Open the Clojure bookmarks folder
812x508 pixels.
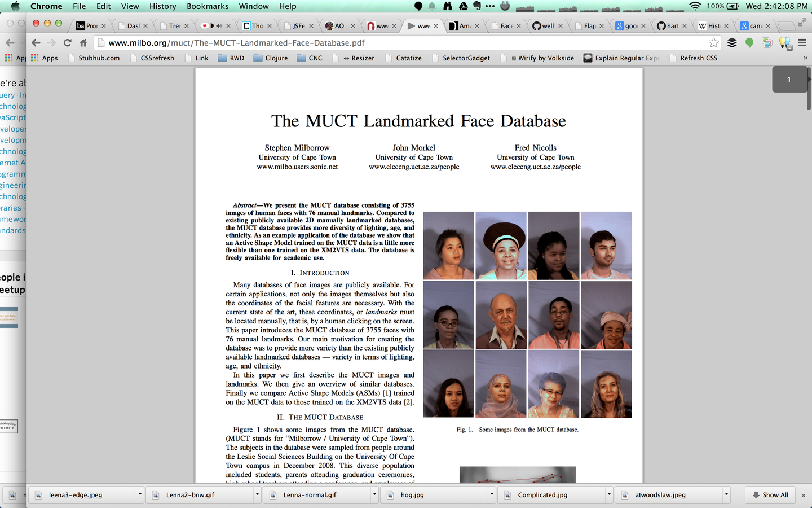click(x=271, y=58)
